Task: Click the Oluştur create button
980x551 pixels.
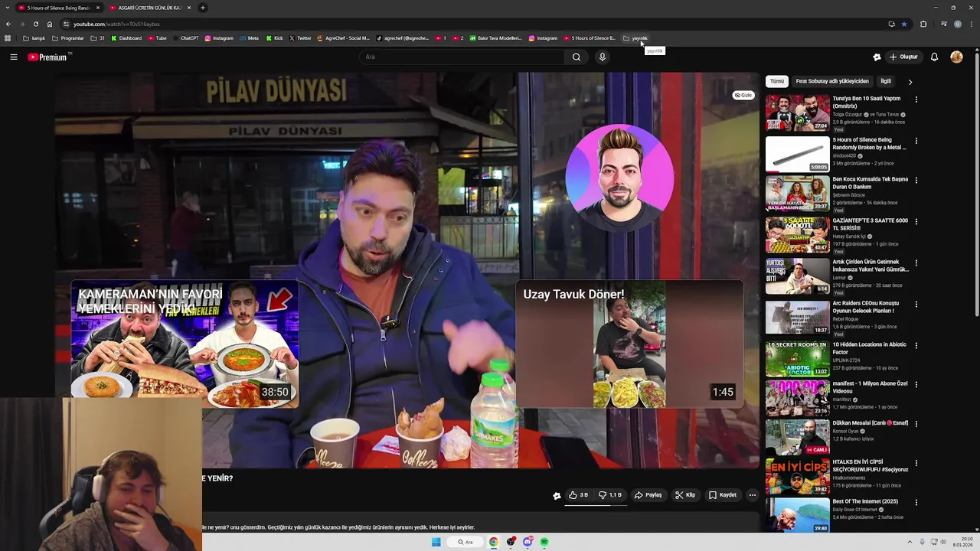Action: [x=903, y=57]
